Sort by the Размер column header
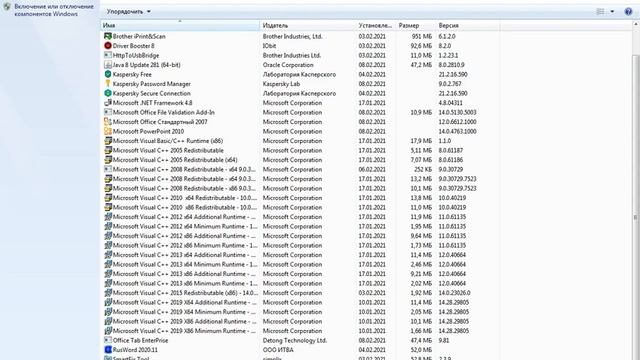The width and height of the screenshot is (640, 360). click(x=416, y=25)
